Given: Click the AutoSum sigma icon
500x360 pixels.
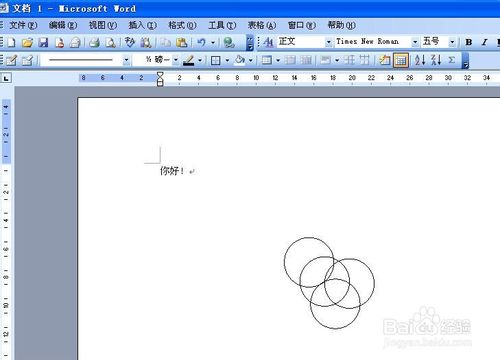Looking at the screenshot, I should (452, 60).
